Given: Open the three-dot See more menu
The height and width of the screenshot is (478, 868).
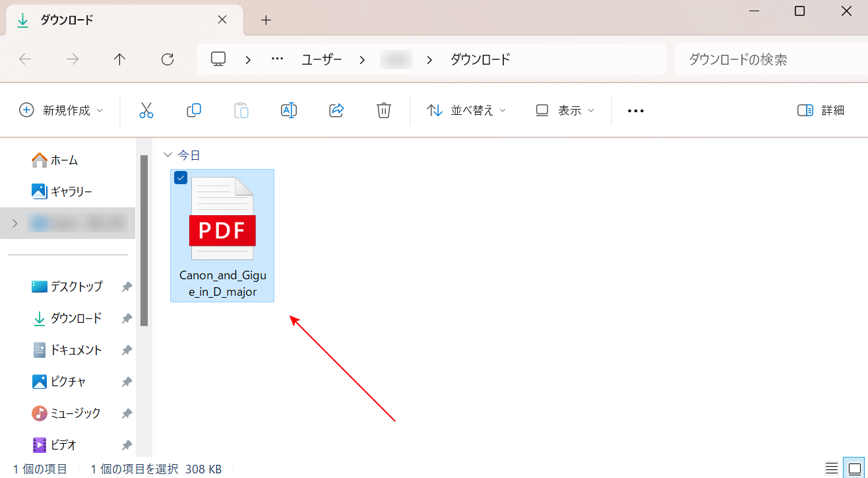Looking at the screenshot, I should click(636, 111).
